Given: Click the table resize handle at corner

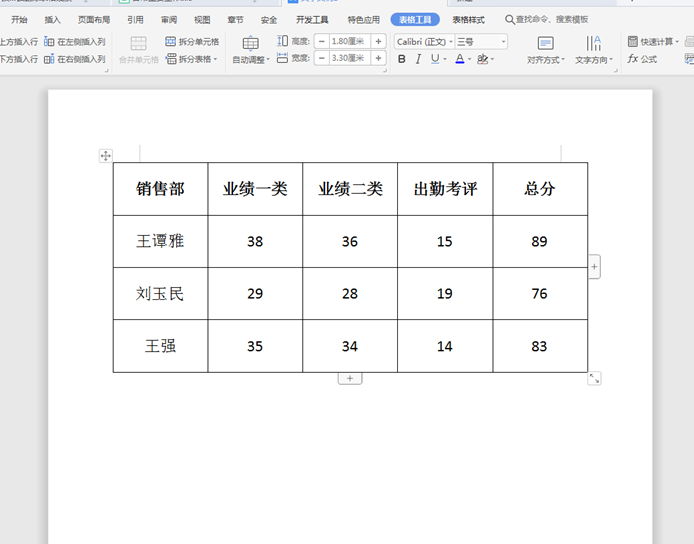Looking at the screenshot, I should click(x=594, y=378).
